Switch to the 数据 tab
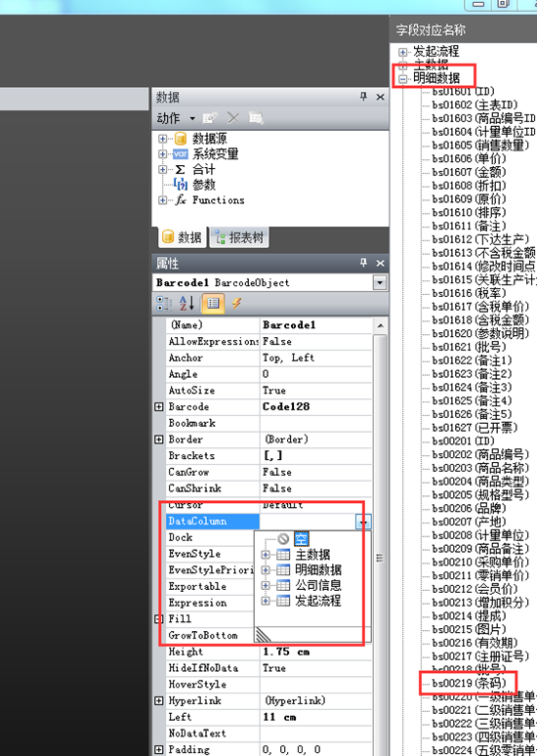This screenshot has height=756, width=537. click(x=183, y=237)
